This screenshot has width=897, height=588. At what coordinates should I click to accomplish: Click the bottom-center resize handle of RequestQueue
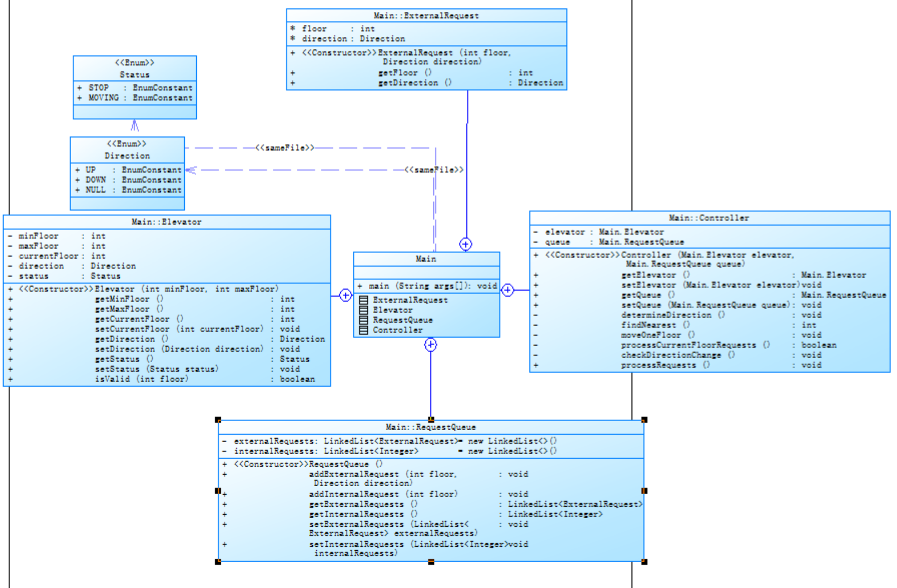click(x=431, y=562)
